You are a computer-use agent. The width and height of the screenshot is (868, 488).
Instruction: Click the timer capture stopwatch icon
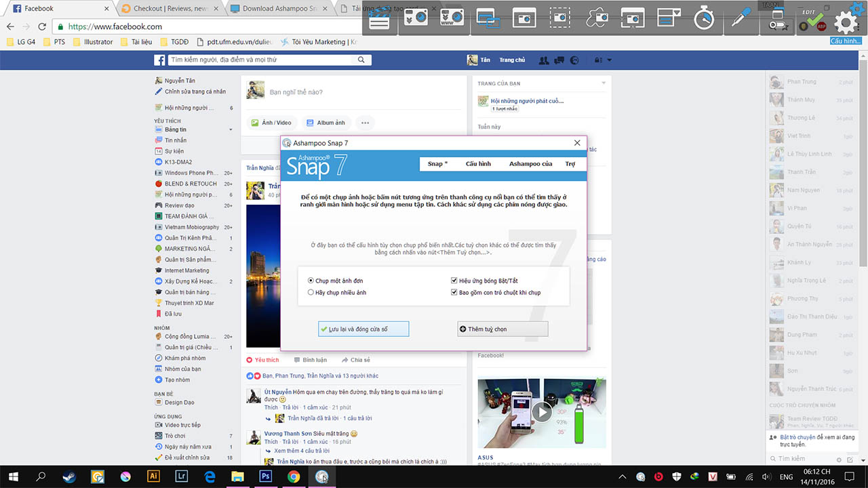[x=704, y=18]
